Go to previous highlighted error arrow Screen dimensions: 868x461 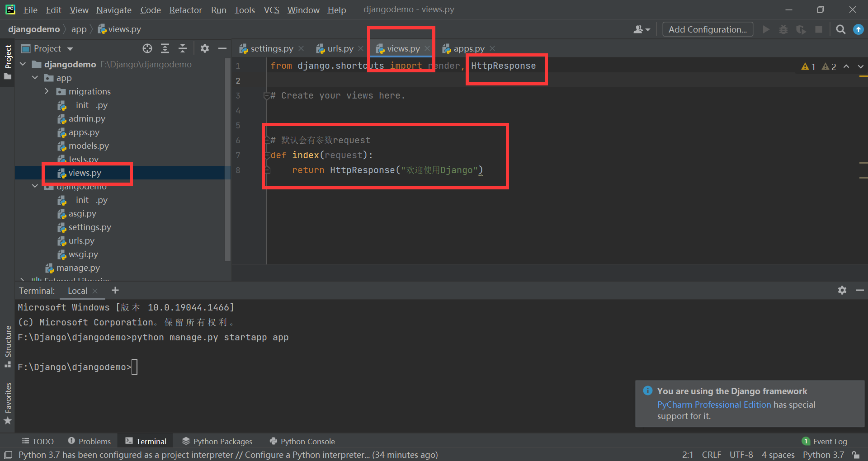click(846, 66)
